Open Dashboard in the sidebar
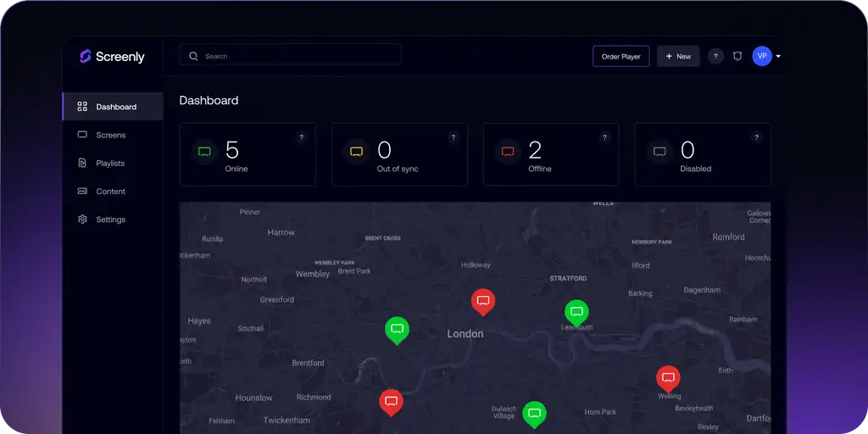The image size is (868, 434). [x=113, y=107]
